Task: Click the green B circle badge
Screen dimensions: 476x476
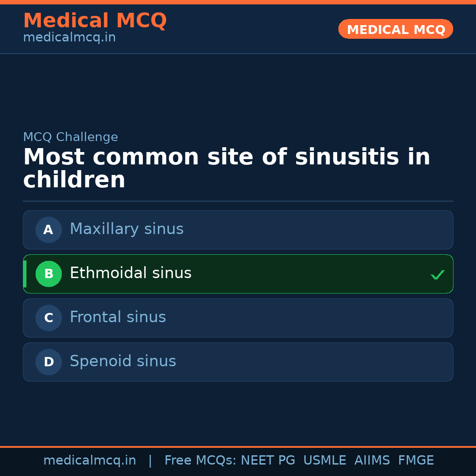Action: tap(48, 274)
